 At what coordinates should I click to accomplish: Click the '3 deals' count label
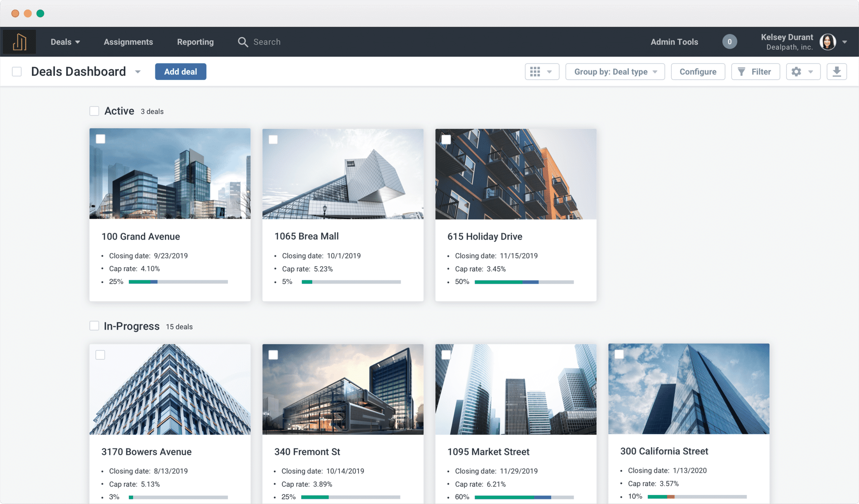pyautogui.click(x=152, y=112)
